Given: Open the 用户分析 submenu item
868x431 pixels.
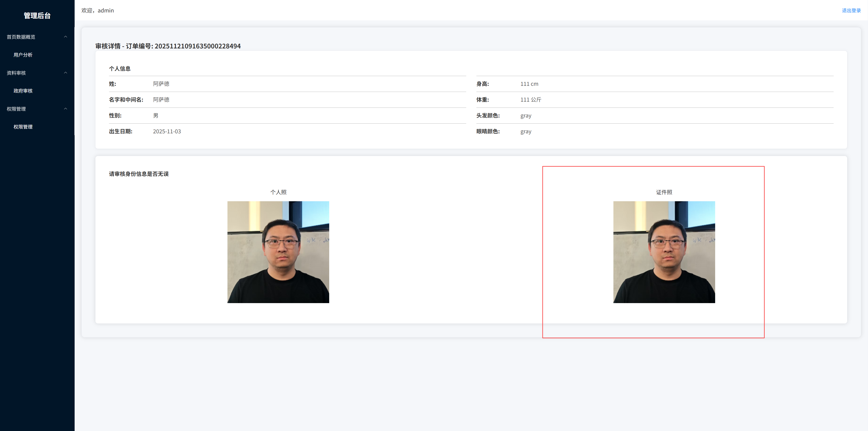Looking at the screenshot, I should pos(23,55).
